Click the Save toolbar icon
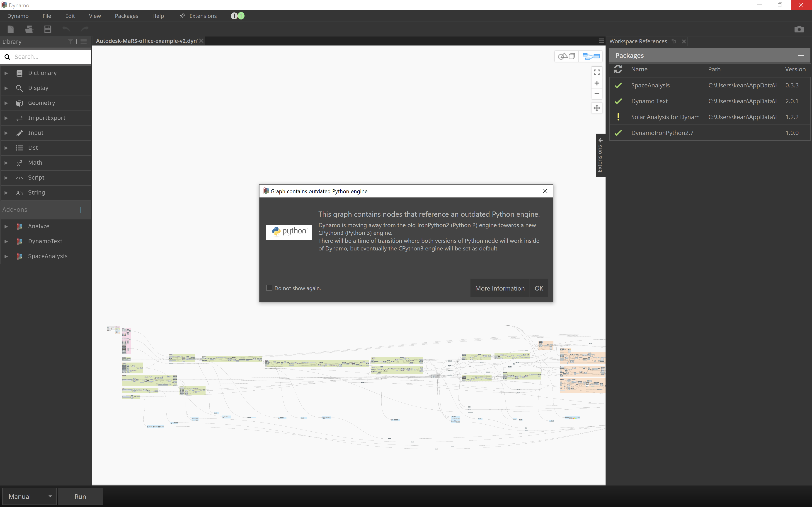The width and height of the screenshot is (812, 507). (48, 29)
